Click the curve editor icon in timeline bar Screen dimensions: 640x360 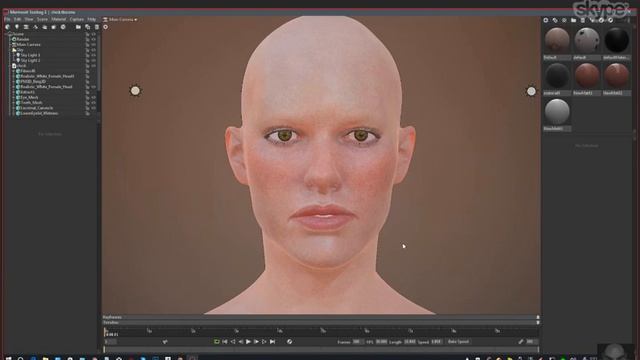[165, 342]
